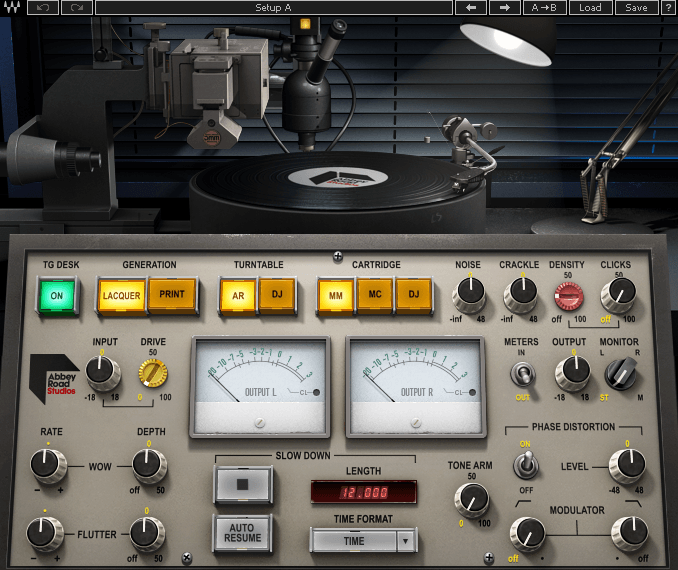Open the Time Format dropdown arrow
The width and height of the screenshot is (678, 570).
click(x=406, y=541)
